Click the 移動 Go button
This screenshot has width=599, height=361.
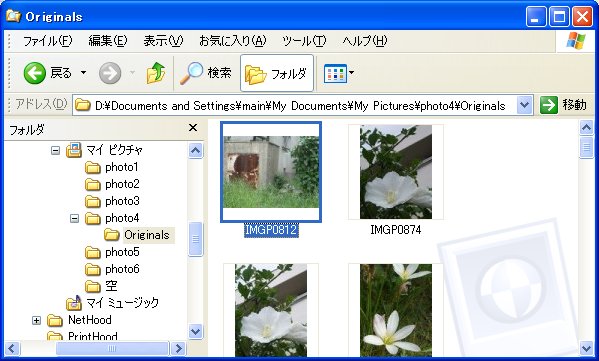[563, 105]
